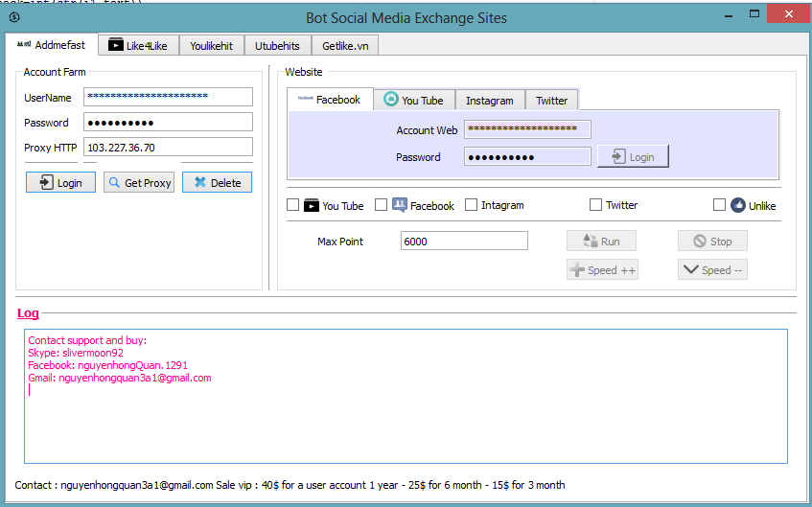Click the Log heading link

pyautogui.click(x=28, y=312)
